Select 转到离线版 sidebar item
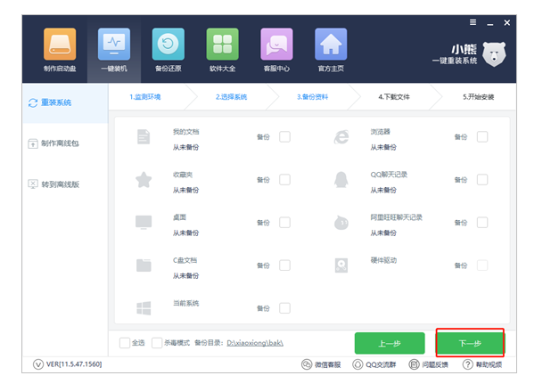Viewport: 551px width, 392px height. tap(55, 184)
